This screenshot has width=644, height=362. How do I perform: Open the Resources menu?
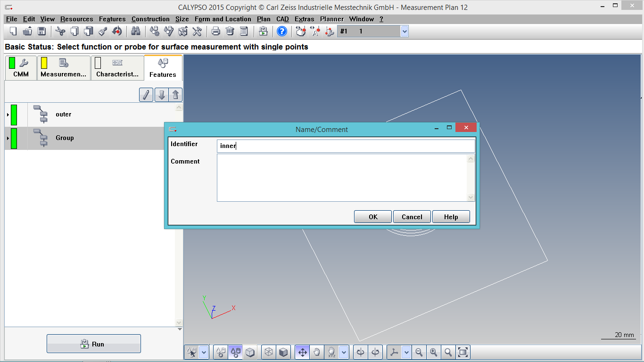[77, 19]
